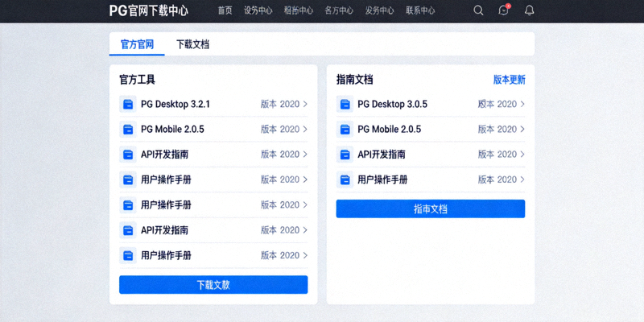
Task: Open 联系中心 in the navigation bar
Action: [x=420, y=10]
